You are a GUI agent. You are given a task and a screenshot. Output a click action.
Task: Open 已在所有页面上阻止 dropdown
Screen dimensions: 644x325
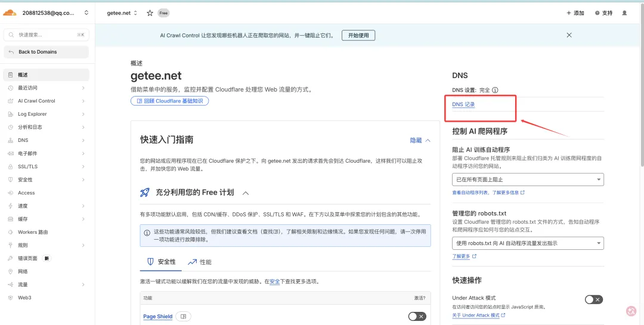click(x=528, y=179)
